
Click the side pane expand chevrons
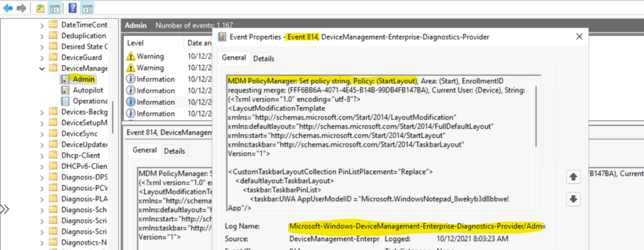(5, 209)
